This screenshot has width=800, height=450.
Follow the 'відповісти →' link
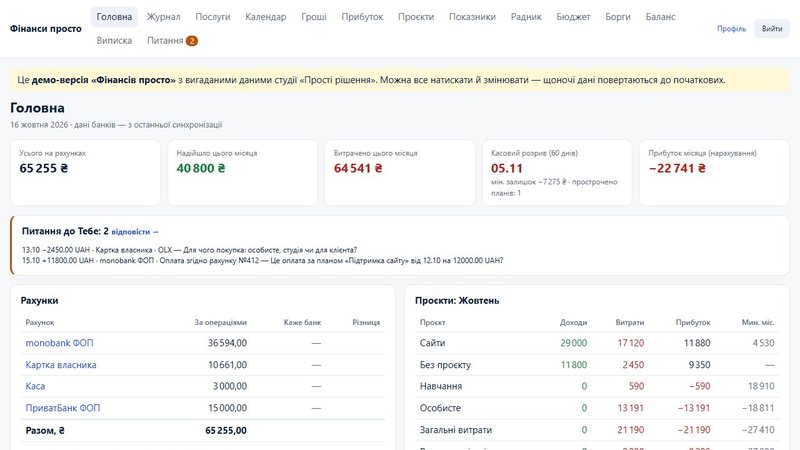pyautogui.click(x=135, y=232)
